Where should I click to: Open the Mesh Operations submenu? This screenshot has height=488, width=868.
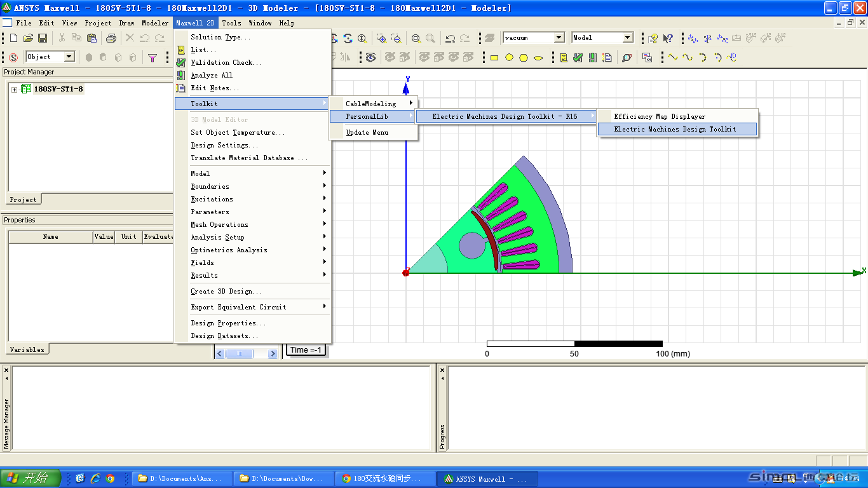253,224
